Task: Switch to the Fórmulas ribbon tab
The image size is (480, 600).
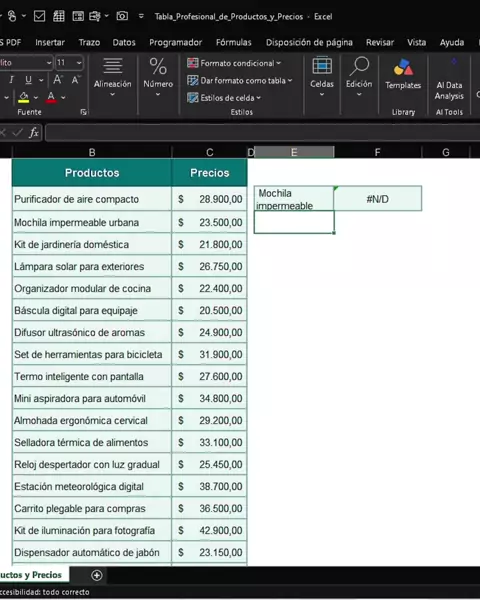Action: pos(233,42)
